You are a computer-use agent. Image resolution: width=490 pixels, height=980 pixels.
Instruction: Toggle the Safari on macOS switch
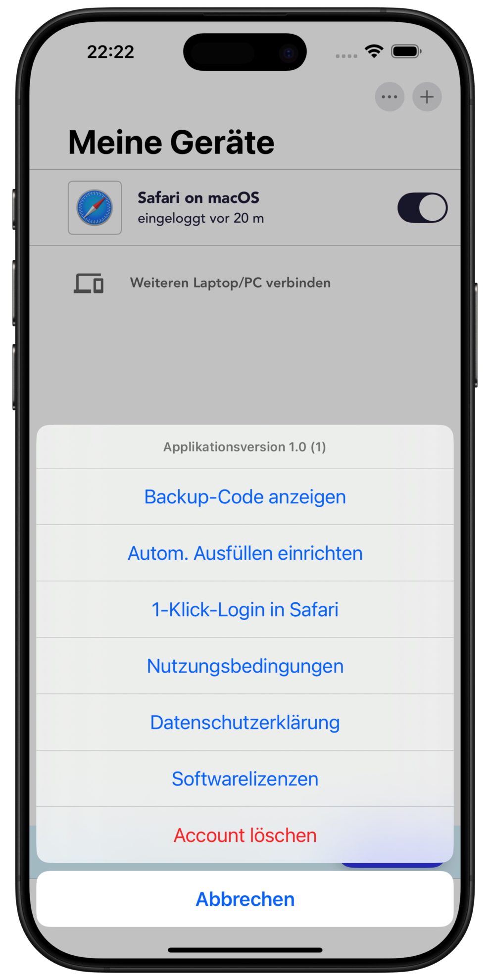click(x=422, y=208)
